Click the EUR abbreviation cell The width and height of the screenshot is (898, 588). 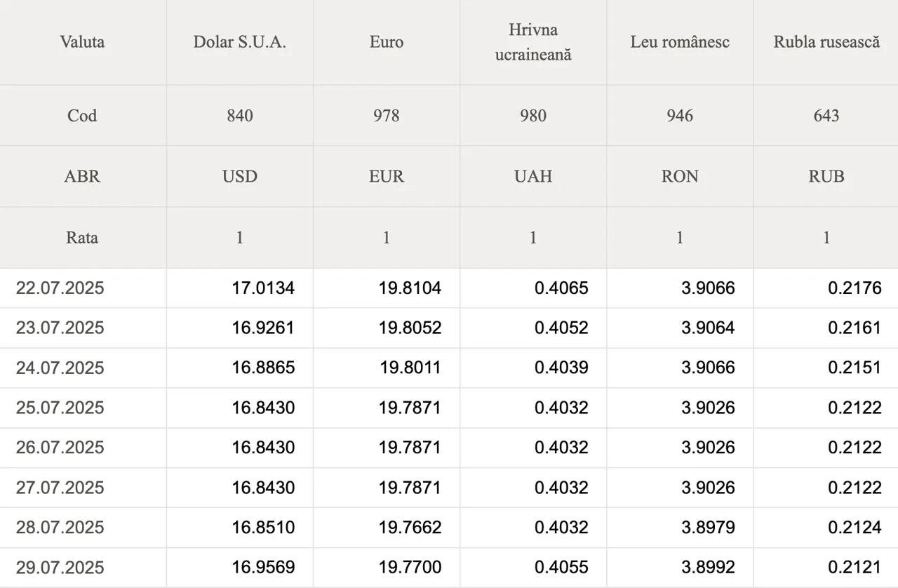[387, 176]
